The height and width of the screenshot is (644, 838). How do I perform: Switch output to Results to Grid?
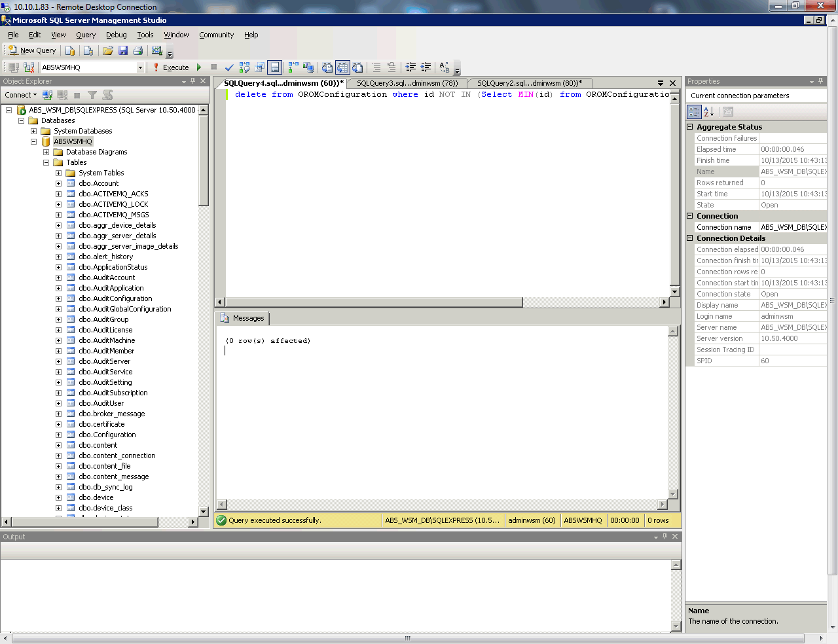(342, 67)
